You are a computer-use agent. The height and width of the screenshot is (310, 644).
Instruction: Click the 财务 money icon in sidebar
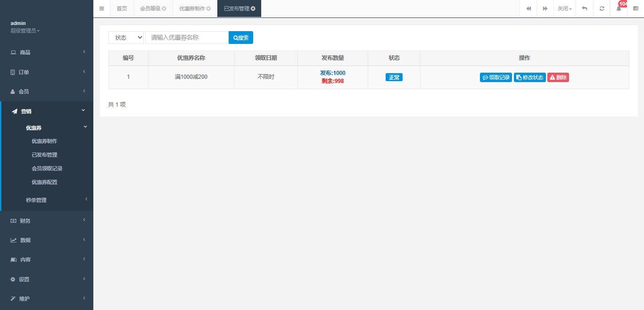click(x=13, y=221)
